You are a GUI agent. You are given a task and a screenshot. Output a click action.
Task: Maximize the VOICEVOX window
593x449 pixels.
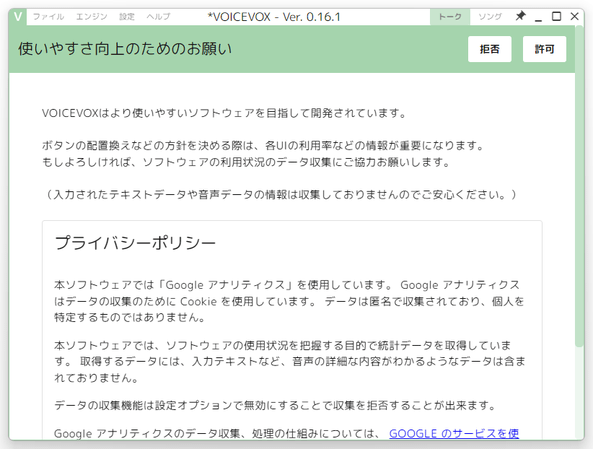tap(556, 16)
